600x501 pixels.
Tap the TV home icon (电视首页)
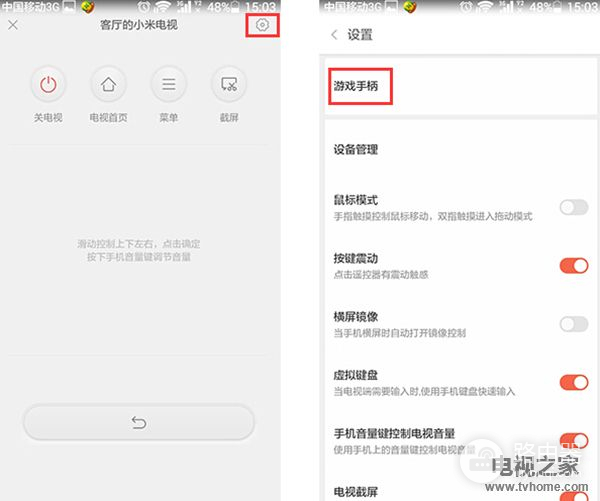click(108, 84)
